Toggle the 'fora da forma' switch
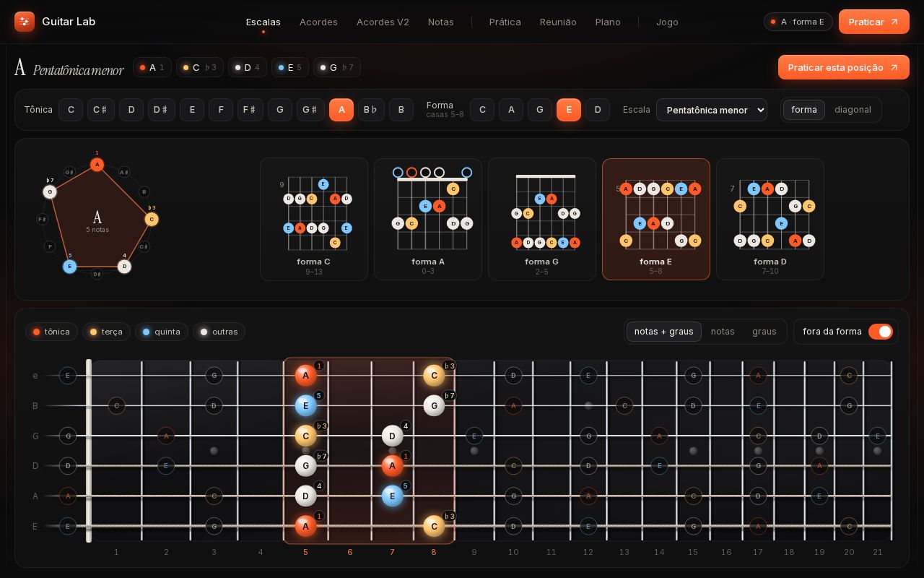 [881, 332]
